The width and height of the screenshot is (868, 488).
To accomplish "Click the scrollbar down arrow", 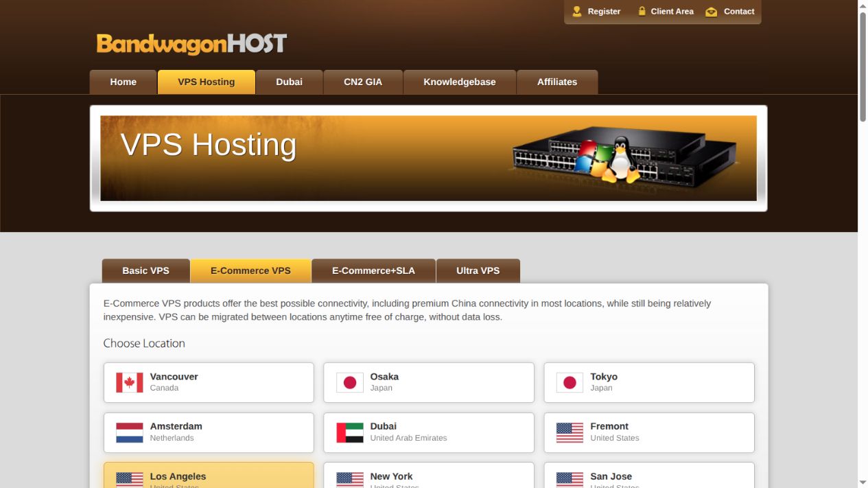I will (863, 483).
